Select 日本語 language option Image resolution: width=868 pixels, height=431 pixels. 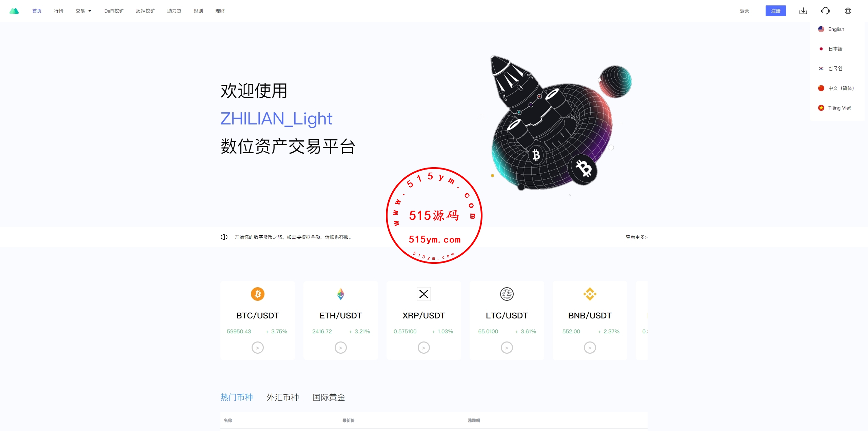(x=835, y=49)
